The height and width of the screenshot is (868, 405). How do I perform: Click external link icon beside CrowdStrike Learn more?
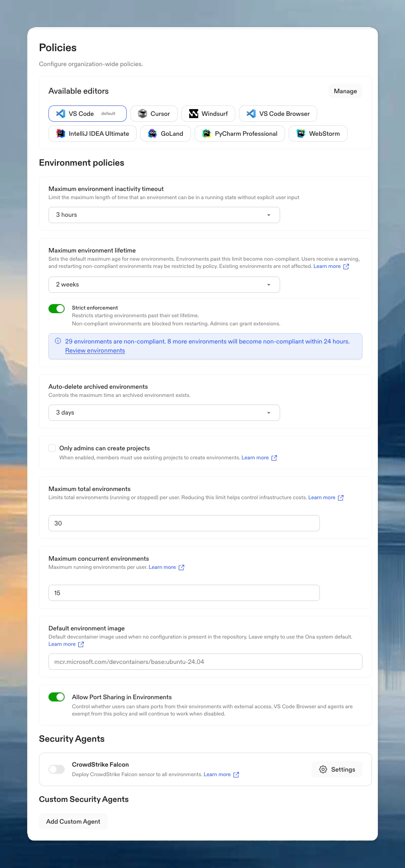coord(236,775)
